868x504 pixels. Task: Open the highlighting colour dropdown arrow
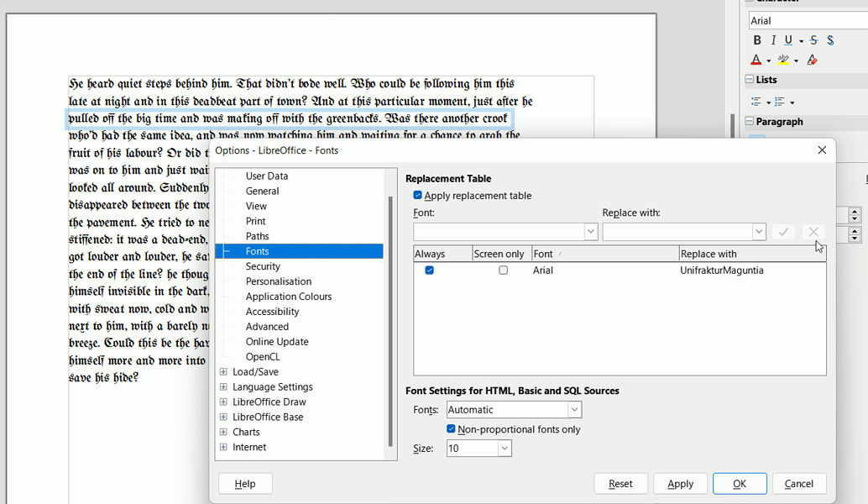click(x=796, y=61)
